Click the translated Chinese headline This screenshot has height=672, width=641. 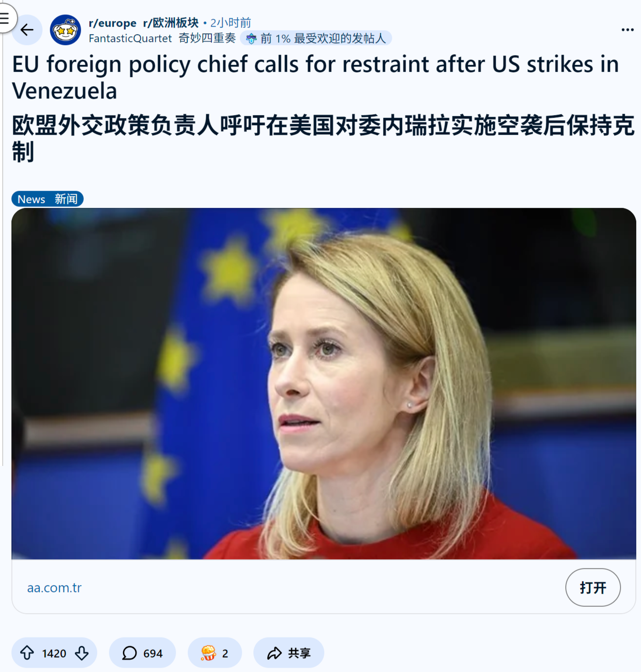pyautogui.click(x=323, y=138)
